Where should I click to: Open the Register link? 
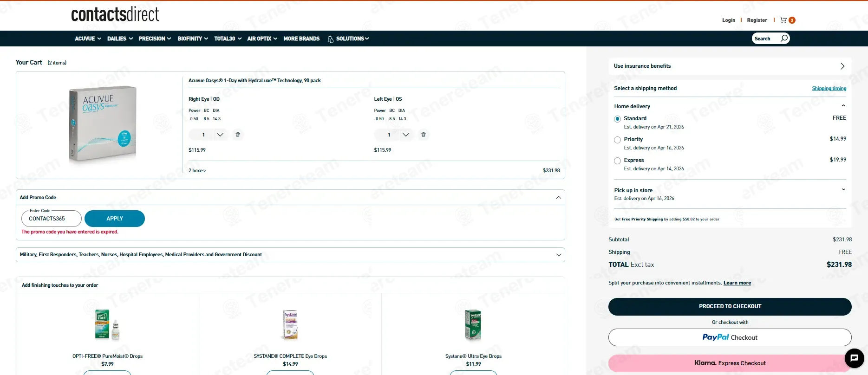tap(757, 20)
